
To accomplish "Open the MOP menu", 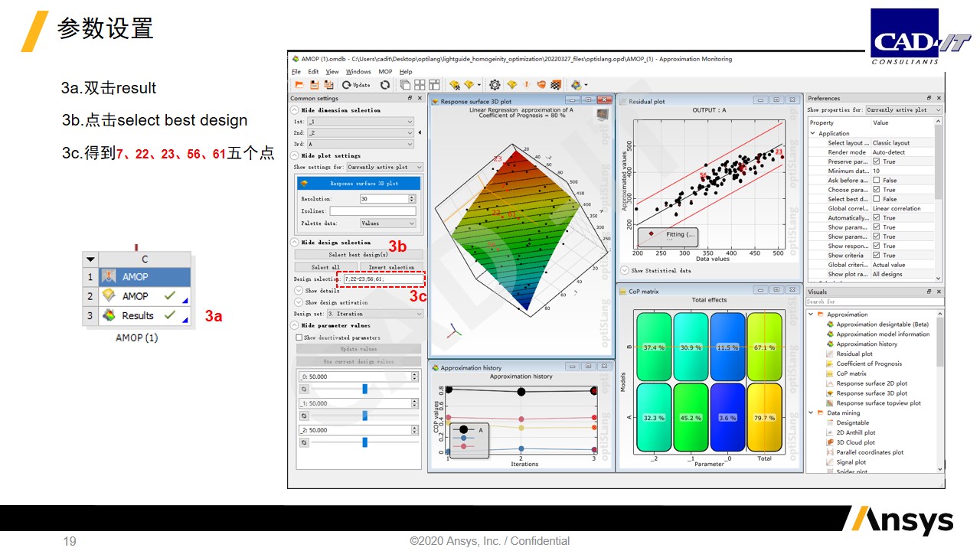I will [385, 72].
